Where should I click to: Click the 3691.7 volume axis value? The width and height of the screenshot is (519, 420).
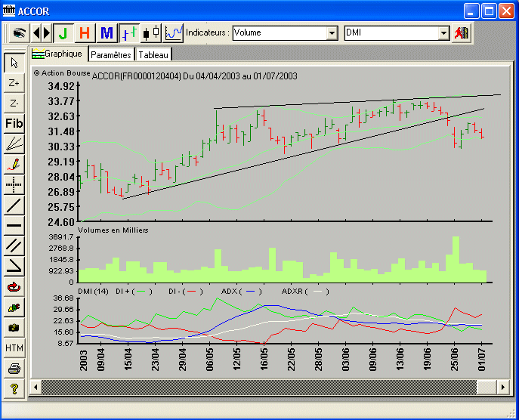[61, 237]
